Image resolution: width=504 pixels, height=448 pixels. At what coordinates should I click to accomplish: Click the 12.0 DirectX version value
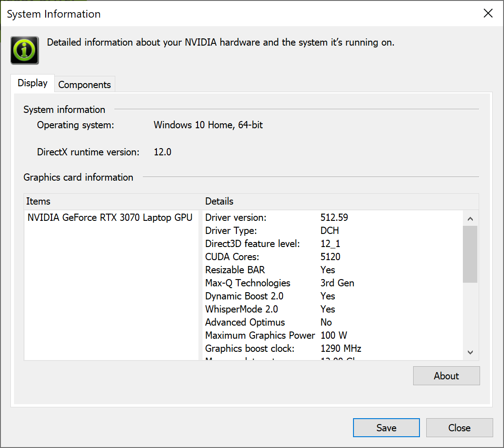pyautogui.click(x=162, y=152)
